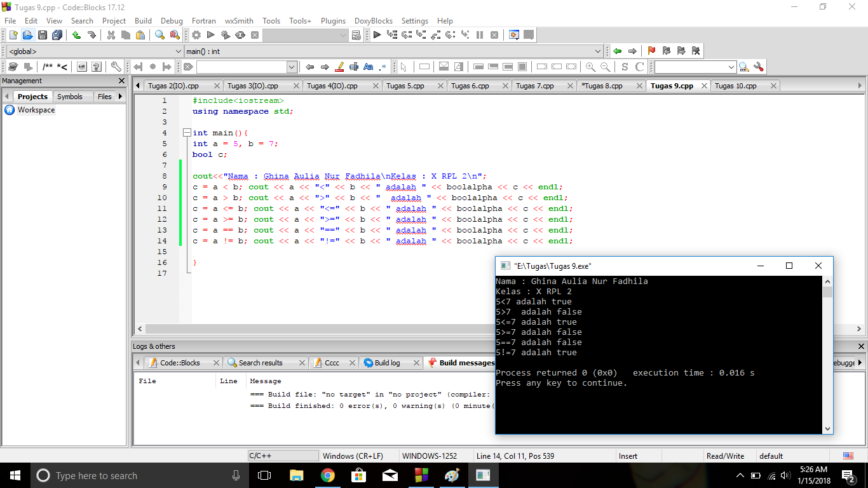Open the File menu
Screen dimensions: 868x488
pos(10,21)
